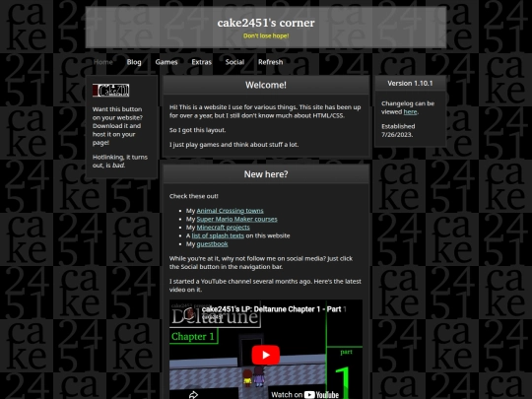Open the Super Mario Maker courses link
The height and width of the screenshot is (399, 532).
click(x=236, y=219)
